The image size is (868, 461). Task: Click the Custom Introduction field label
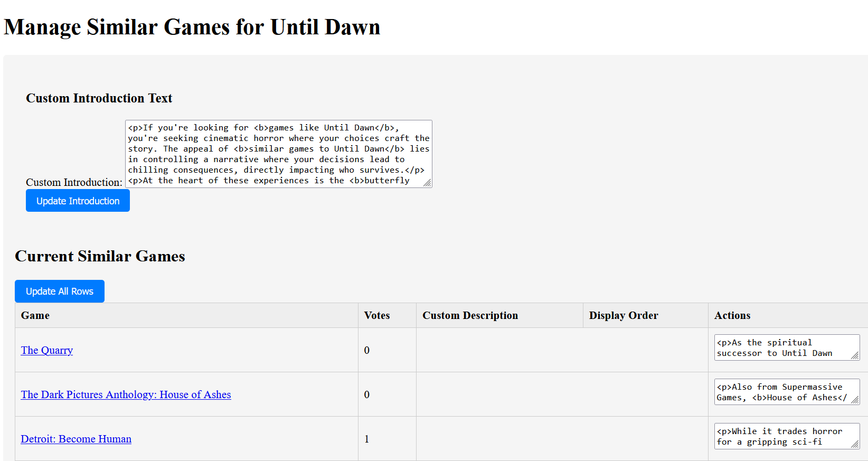(74, 182)
